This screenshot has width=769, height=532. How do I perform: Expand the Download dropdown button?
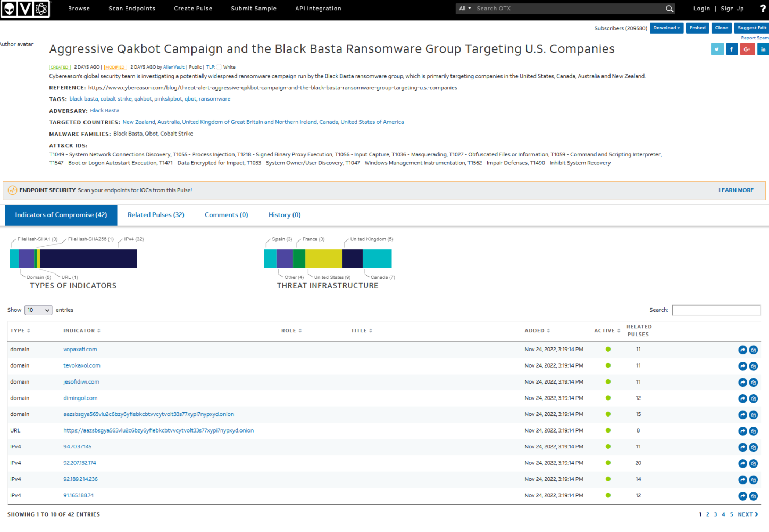tap(666, 28)
